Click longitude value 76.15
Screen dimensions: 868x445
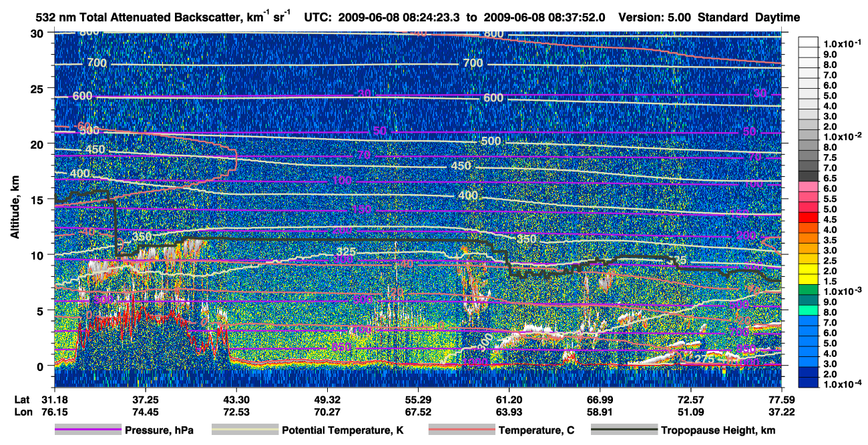55,412
